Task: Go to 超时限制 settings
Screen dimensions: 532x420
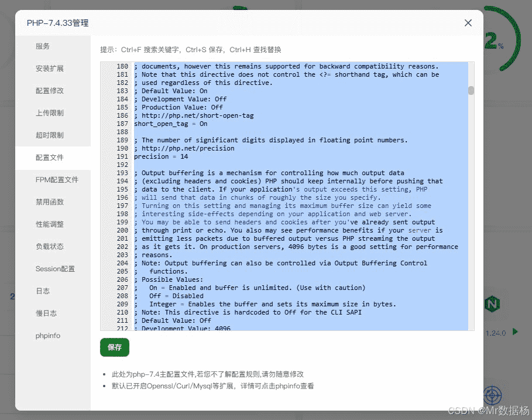Action: (50, 135)
